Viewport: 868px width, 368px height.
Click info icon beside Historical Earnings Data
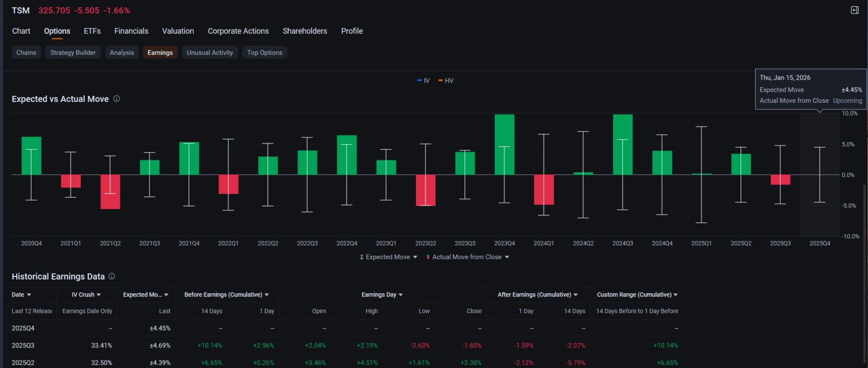click(x=112, y=276)
